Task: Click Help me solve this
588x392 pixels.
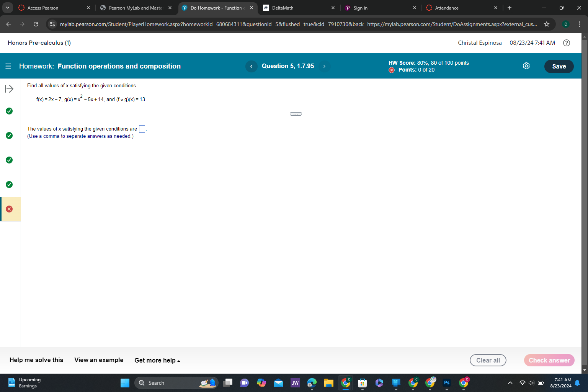Action: 36,360
